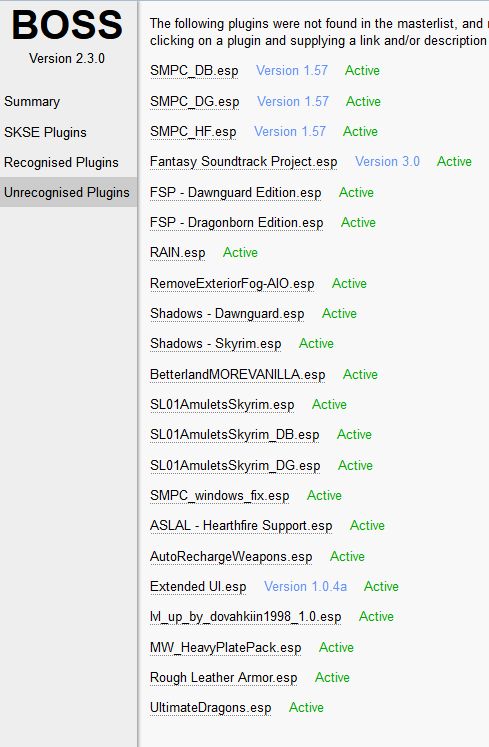Select Shadows - Skyrim.esp

pos(215,343)
